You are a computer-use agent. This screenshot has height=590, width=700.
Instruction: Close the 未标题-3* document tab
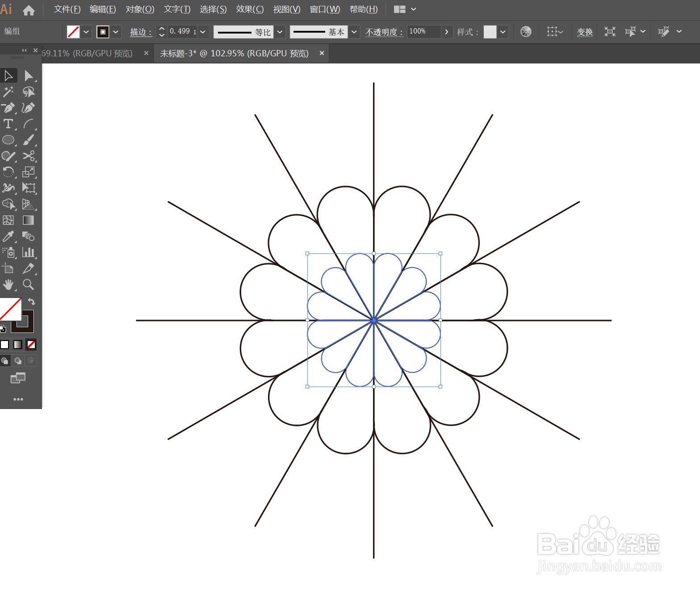click(321, 53)
